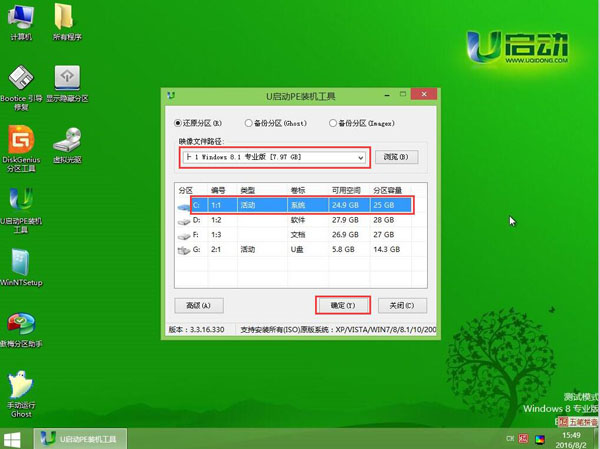Click the red input method tray icon

523,439
